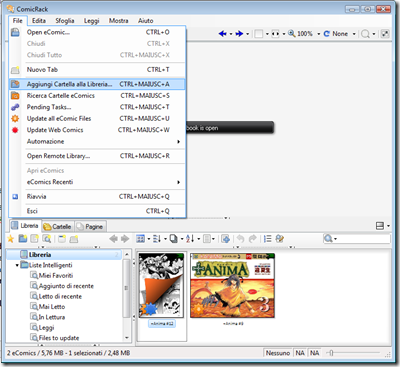The width and height of the screenshot is (400, 367).
Task: Click the gray browse back arrow
Action: coord(113,239)
